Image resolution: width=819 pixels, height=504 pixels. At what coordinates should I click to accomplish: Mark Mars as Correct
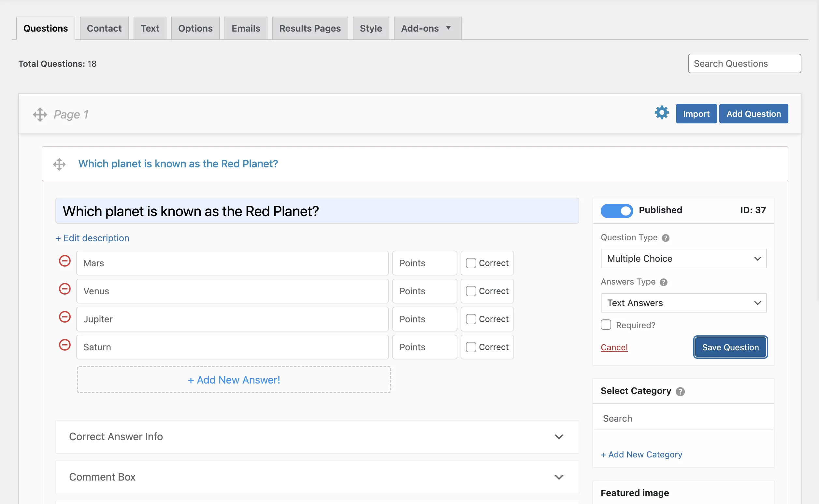pyautogui.click(x=471, y=263)
